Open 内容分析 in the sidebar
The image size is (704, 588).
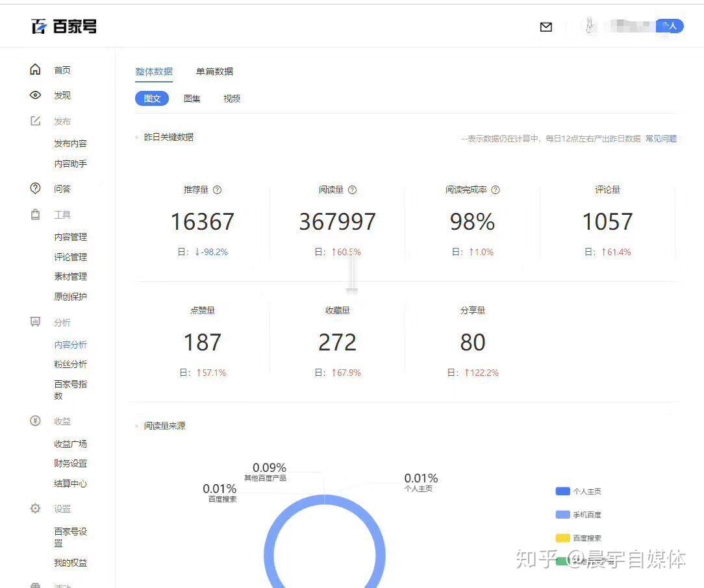[x=71, y=345]
